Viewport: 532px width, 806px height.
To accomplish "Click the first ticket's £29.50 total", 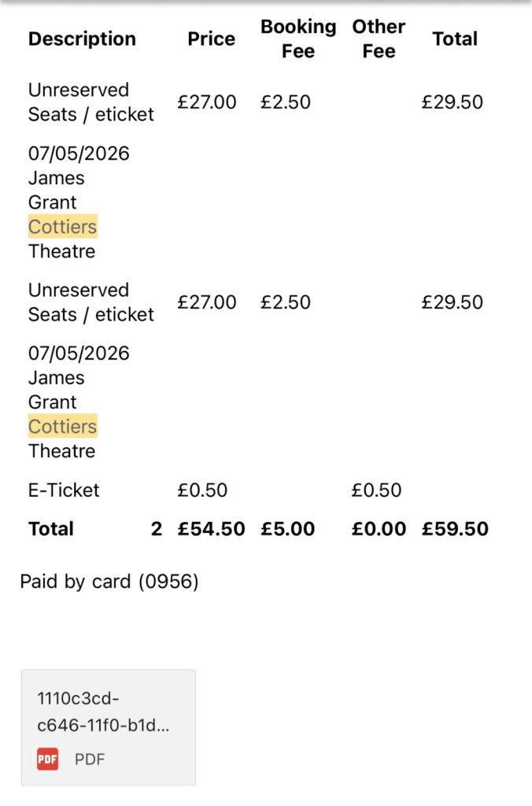I will coord(452,102).
